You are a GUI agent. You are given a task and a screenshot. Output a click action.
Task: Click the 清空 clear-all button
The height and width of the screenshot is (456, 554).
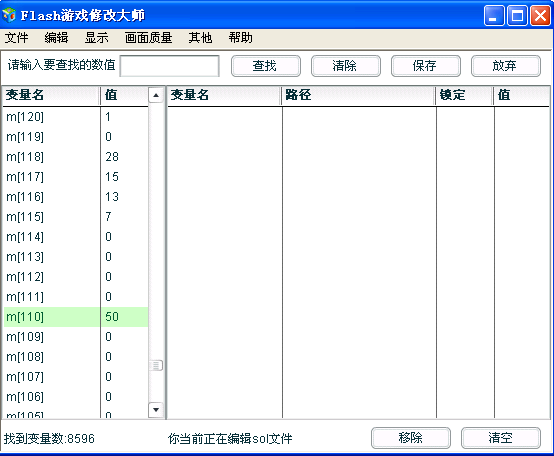coord(501,438)
